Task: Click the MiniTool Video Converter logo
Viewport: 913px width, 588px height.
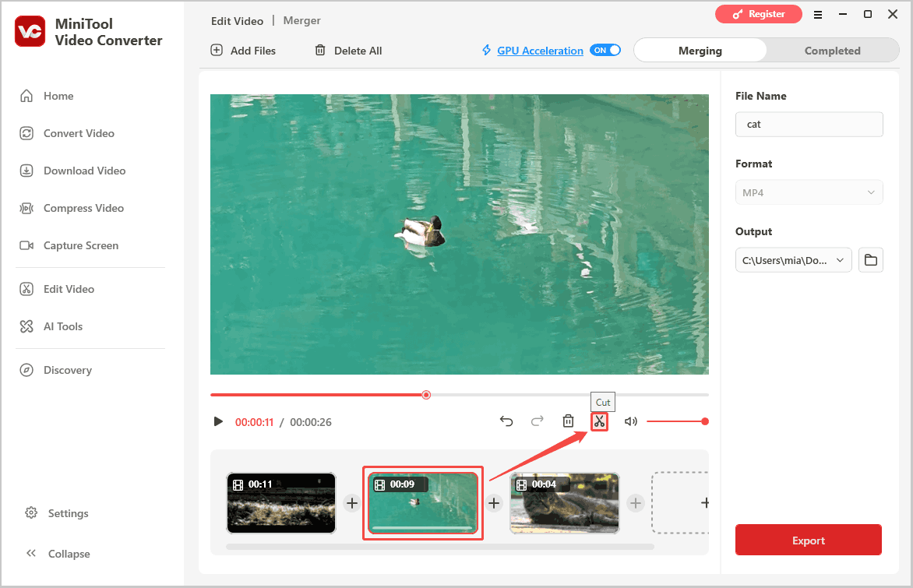Action: click(30, 31)
